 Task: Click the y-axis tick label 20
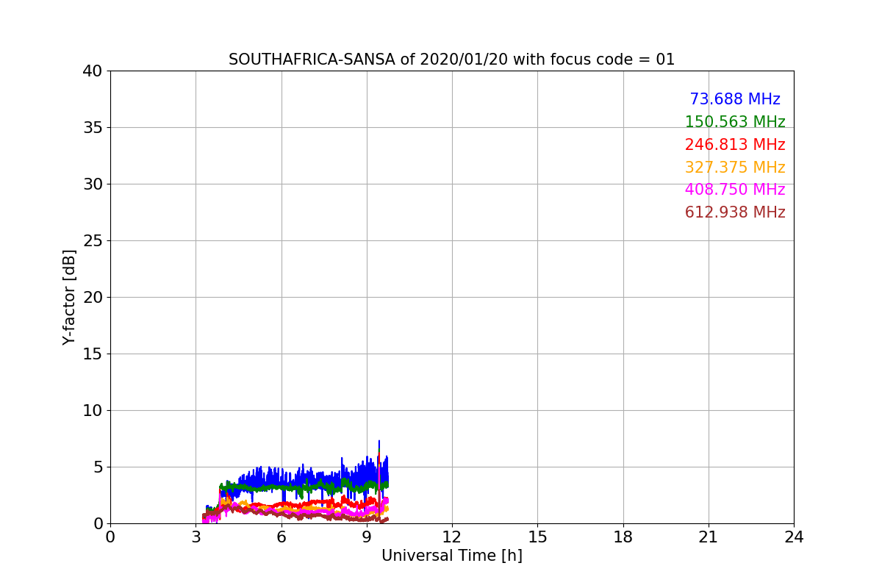coord(93,298)
